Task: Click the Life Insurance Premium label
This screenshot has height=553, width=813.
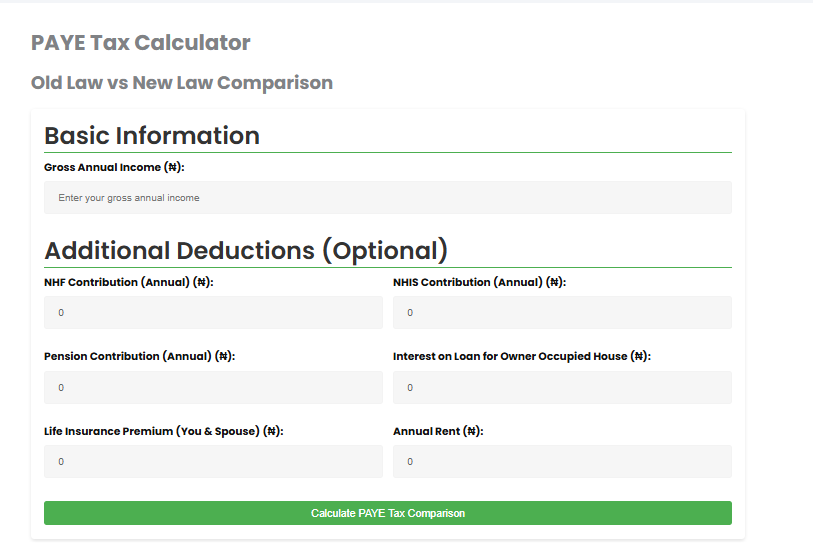Action: coord(163,431)
